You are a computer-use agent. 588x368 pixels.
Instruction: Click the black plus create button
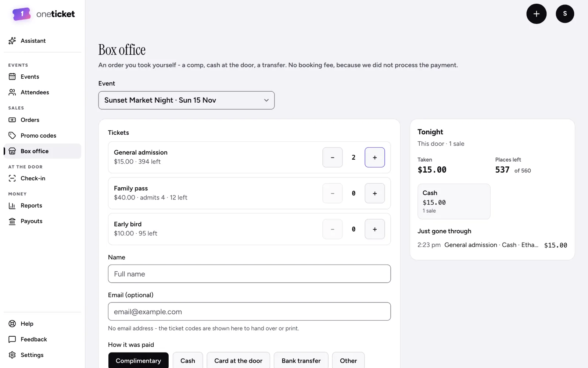pos(536,14)
